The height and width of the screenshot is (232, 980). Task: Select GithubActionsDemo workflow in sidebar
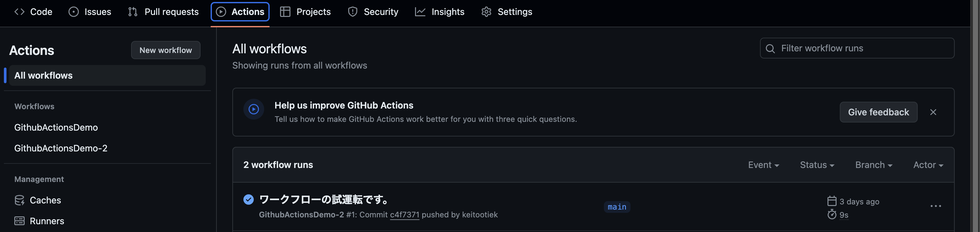click(56, 127)
